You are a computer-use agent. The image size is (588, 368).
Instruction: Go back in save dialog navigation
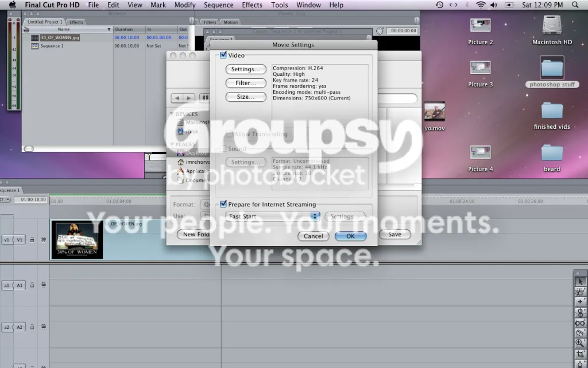point(177,98)
